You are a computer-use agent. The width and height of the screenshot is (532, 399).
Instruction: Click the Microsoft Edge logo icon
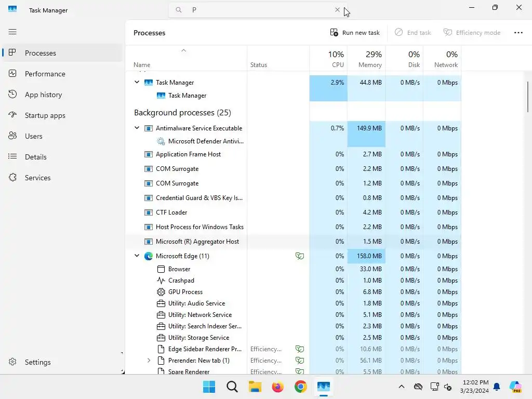point(148,256)
